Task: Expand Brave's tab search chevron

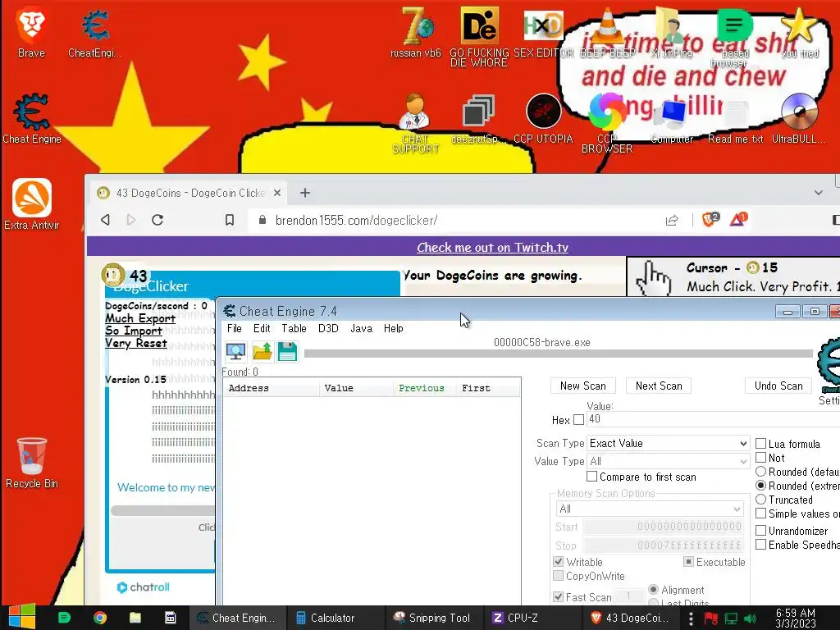Action: tap(819, 192)
